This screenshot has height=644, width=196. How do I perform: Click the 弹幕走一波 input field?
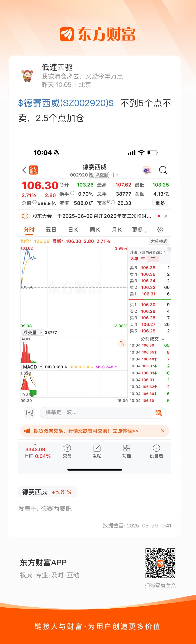click(x=96, y=413)
